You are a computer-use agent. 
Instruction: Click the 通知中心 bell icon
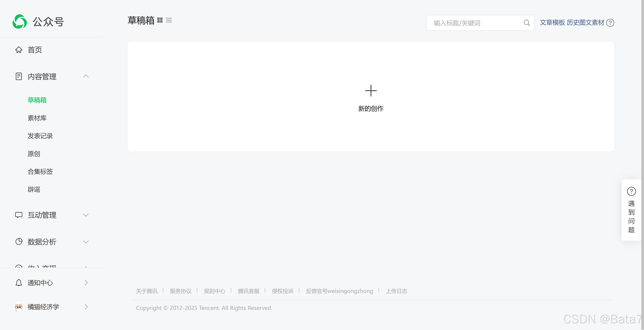(19, 283)
